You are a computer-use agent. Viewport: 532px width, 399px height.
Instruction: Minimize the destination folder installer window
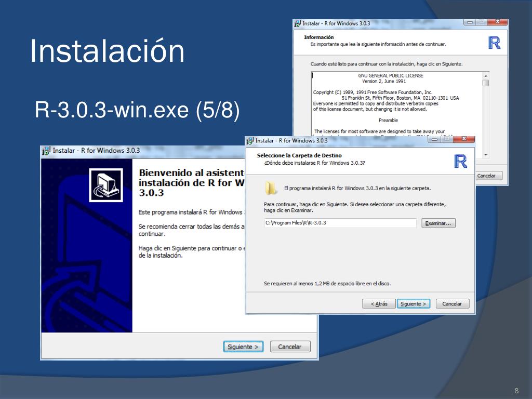click(x=434, y=139)
